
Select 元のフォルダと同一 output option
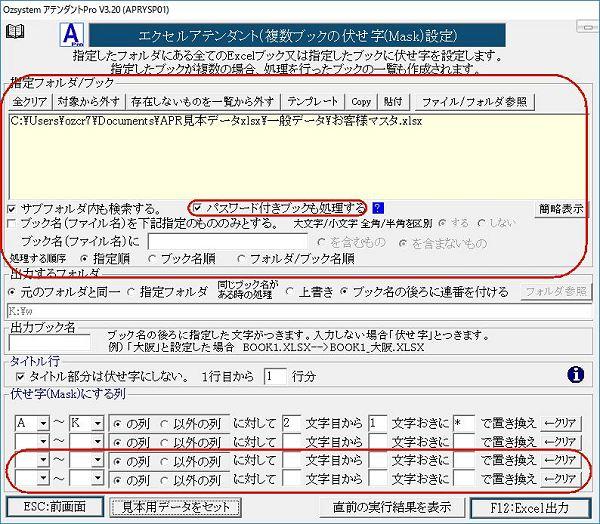click(x=12, y=293)
